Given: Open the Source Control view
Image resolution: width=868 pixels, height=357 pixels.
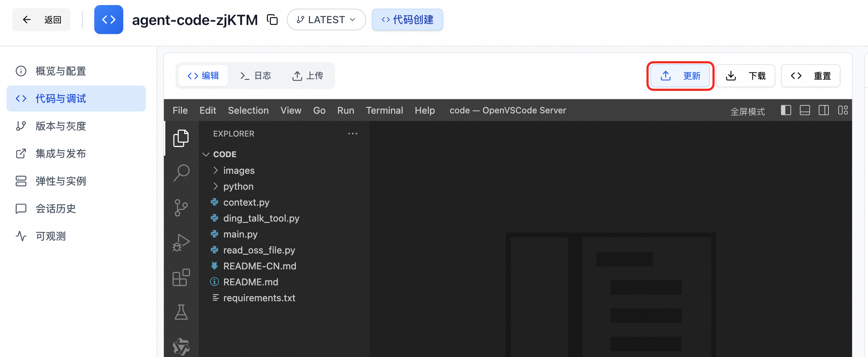Looking at the screenshot, I should [181, 208].
